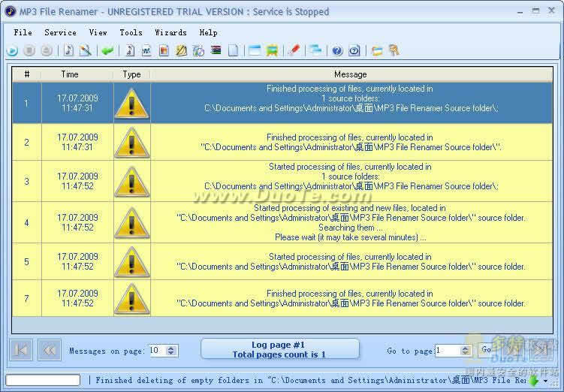Viewport: 564px width, 392px height.
Task: Open the File menu
Action: [x=23, y=33]
